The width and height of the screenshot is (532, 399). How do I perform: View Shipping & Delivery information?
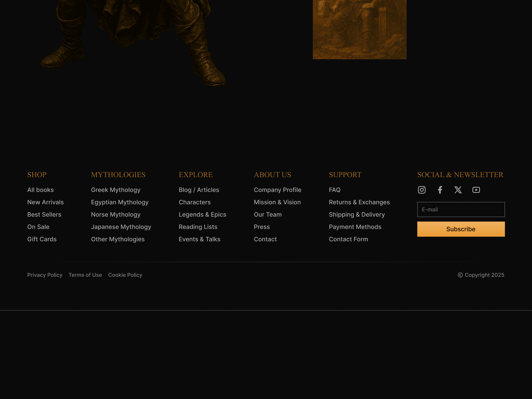(357, 215)
